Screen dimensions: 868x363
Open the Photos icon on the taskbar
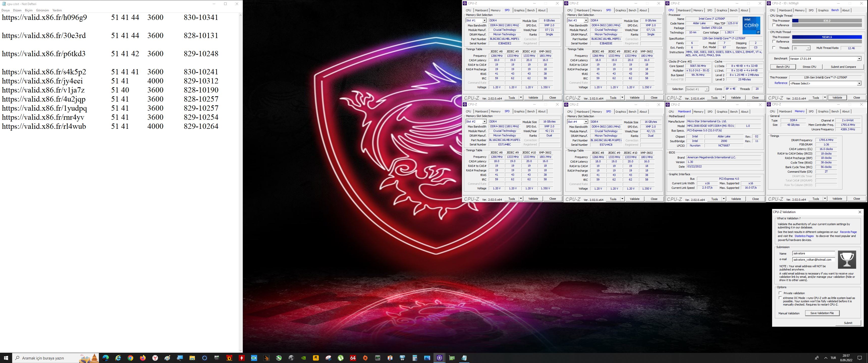pyautogui.click(x=427, y=358)
